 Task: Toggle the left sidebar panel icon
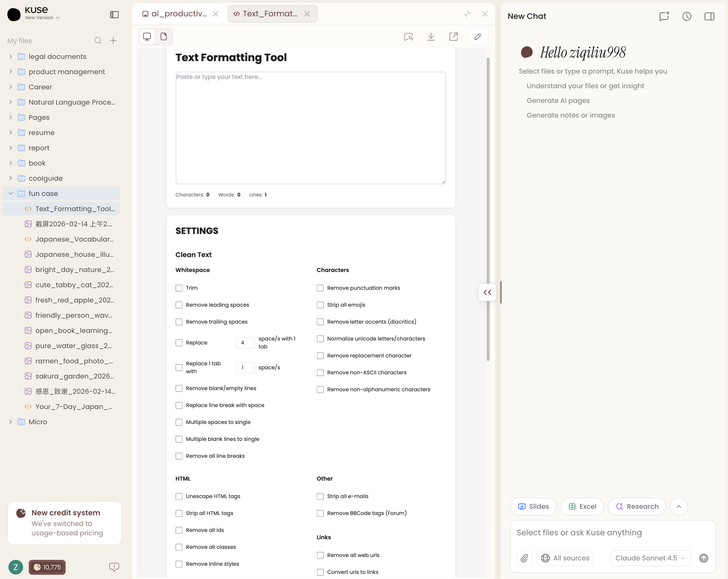tap(114, 15)
